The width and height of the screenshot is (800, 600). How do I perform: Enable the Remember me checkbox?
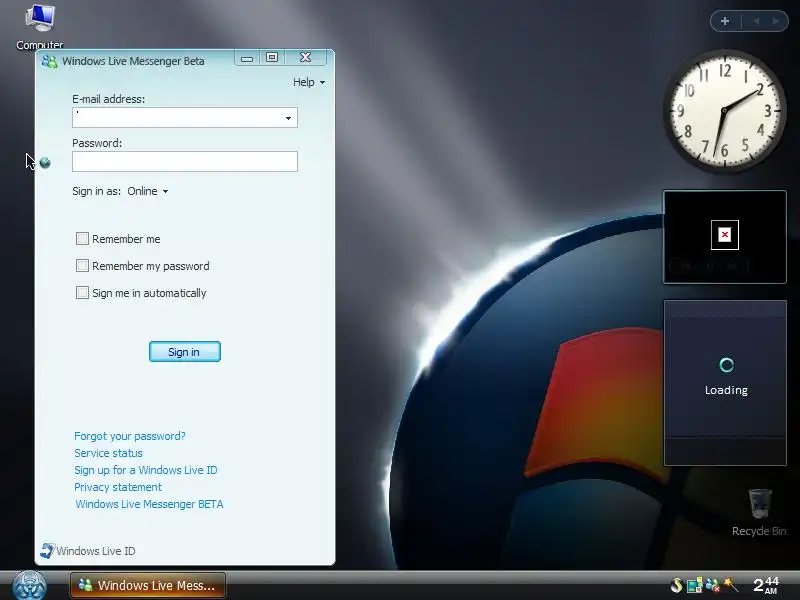click(x=82, y=238)
